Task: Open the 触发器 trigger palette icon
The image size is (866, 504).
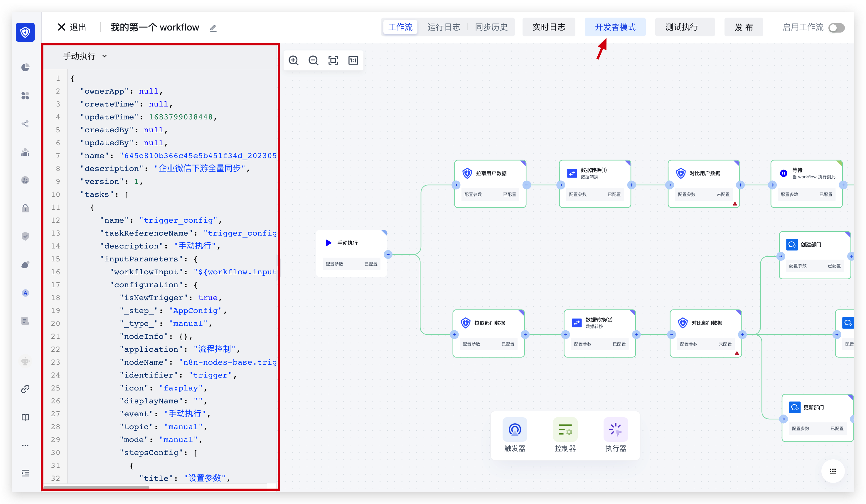Action: click(514, 429)
